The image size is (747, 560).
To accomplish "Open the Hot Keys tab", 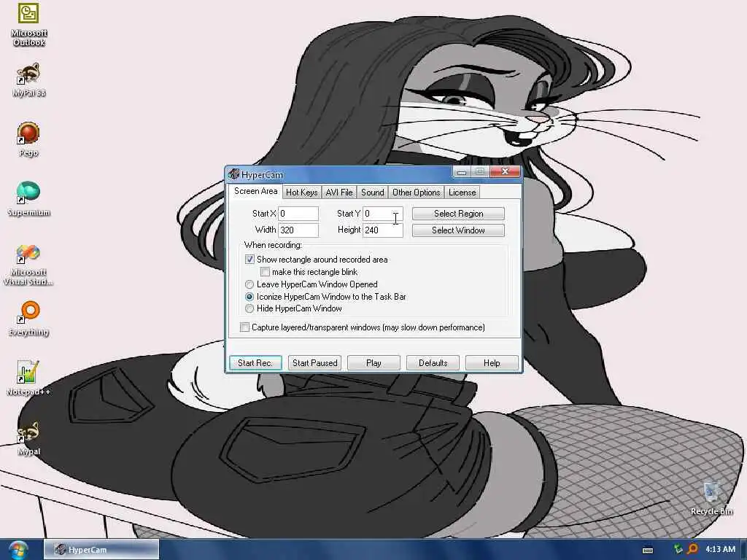I will click(301, 192).
